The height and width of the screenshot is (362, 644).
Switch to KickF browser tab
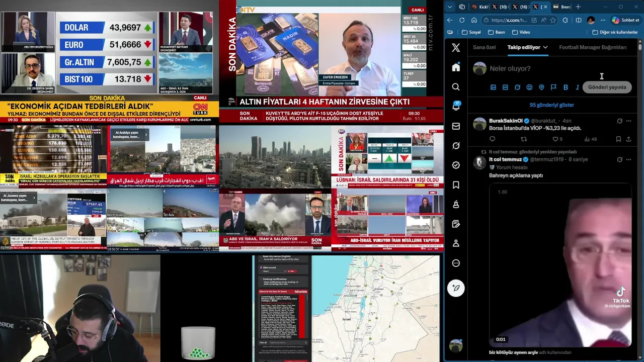click(480, 7)
